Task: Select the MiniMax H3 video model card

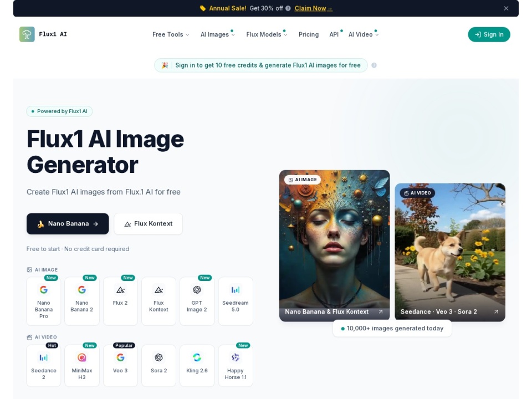Action: [82, 365]
